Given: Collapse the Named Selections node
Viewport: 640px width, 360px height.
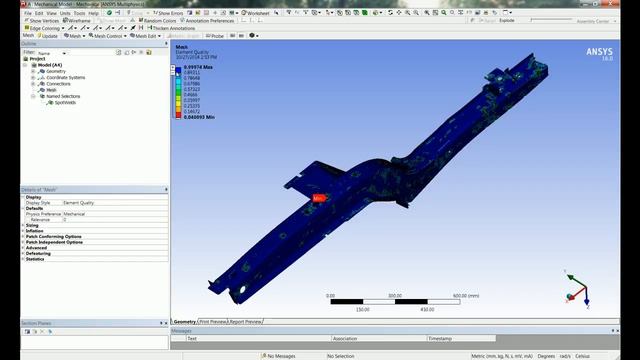Looking at the screenshot, I should 33,96.
